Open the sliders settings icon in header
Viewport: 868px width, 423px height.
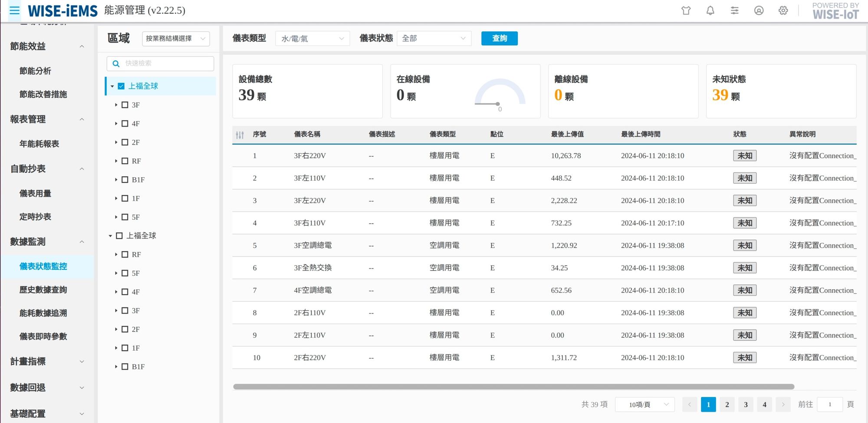(x=734, y=10)
